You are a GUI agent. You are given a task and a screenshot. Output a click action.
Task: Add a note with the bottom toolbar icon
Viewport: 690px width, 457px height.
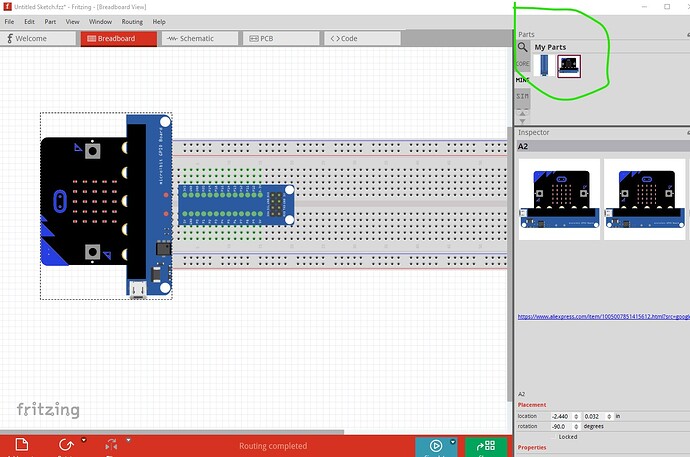(22, 445)
